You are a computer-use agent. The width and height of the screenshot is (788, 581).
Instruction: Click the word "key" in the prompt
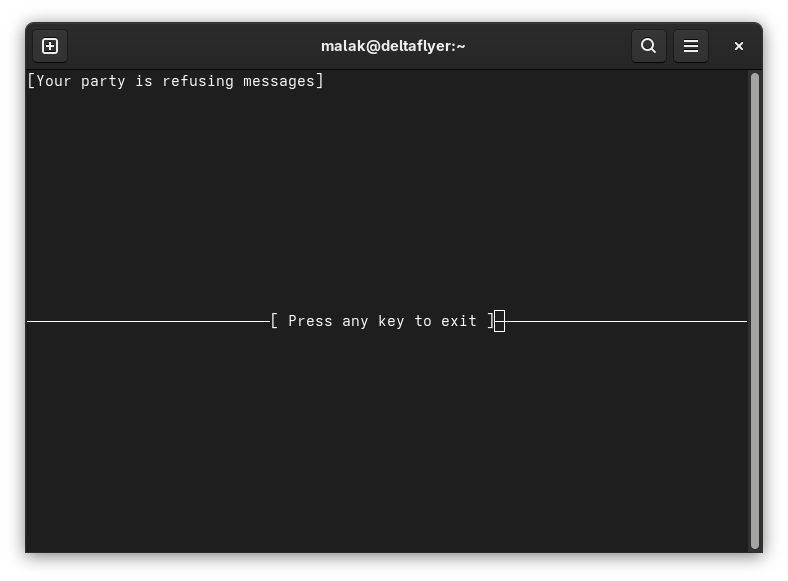point(391,321)
